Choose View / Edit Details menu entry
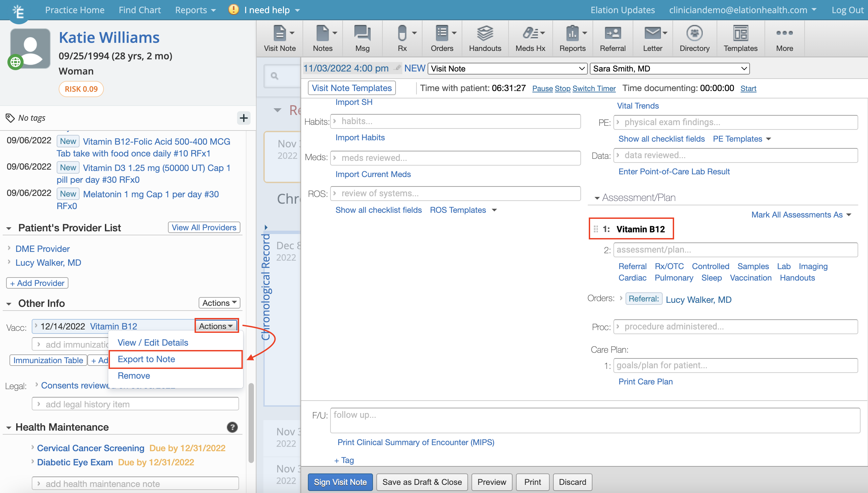Screen dimensions: 868x493 (153, 342)
